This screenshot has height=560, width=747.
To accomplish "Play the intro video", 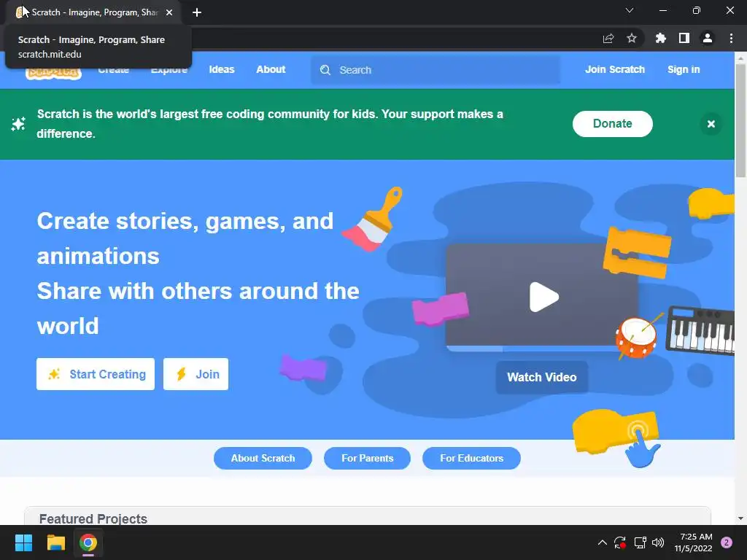I will (x=543, y=297).
